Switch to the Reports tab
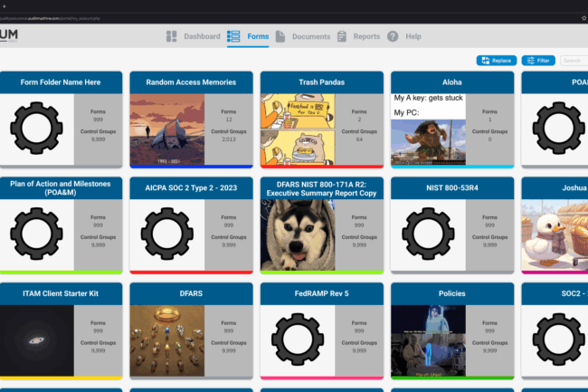Viewport: 588px width, 392px height. (x=366, y=36)
